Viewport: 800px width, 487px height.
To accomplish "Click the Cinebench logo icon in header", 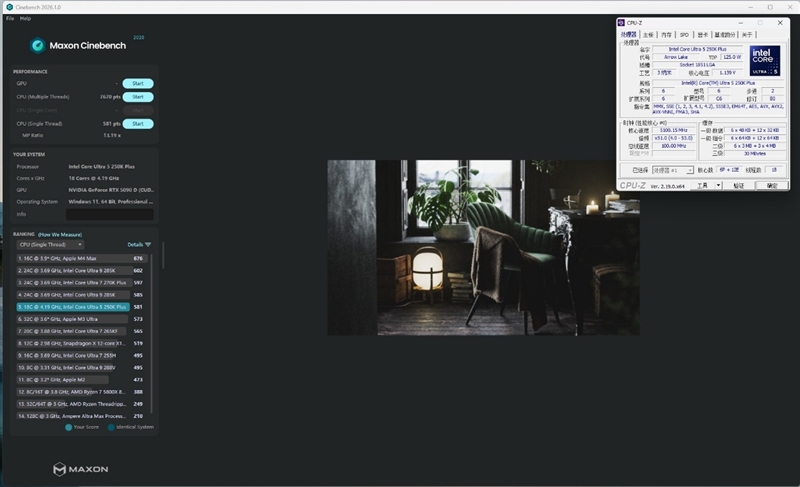I will (x=37, y=45).
